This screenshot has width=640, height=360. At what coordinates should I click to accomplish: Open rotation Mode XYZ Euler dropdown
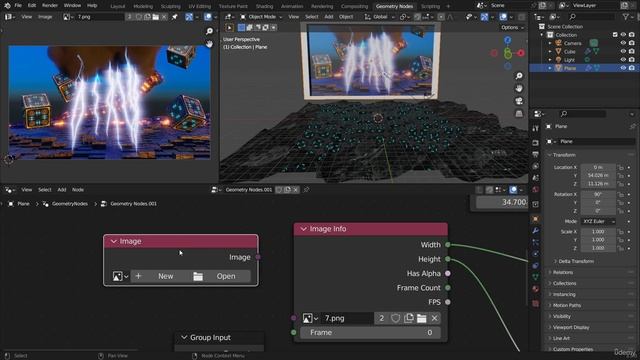coord(598,221)
